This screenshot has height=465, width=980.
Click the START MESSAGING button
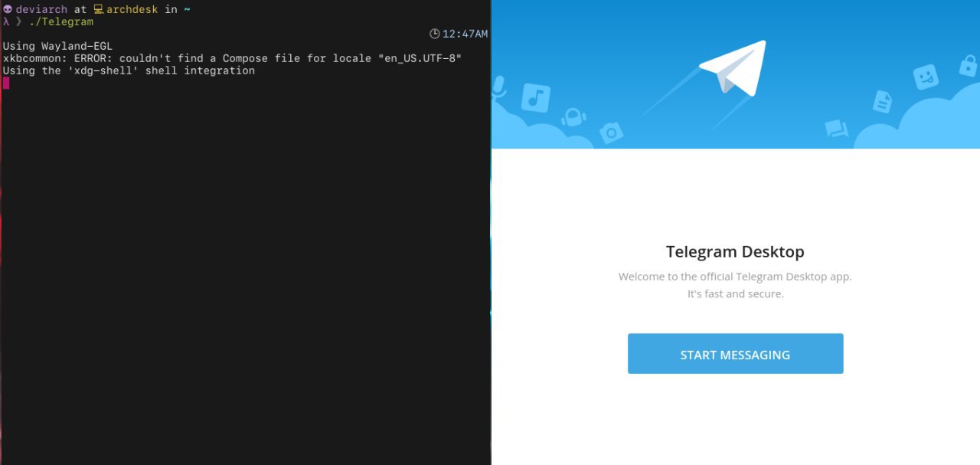pos(735,354)
